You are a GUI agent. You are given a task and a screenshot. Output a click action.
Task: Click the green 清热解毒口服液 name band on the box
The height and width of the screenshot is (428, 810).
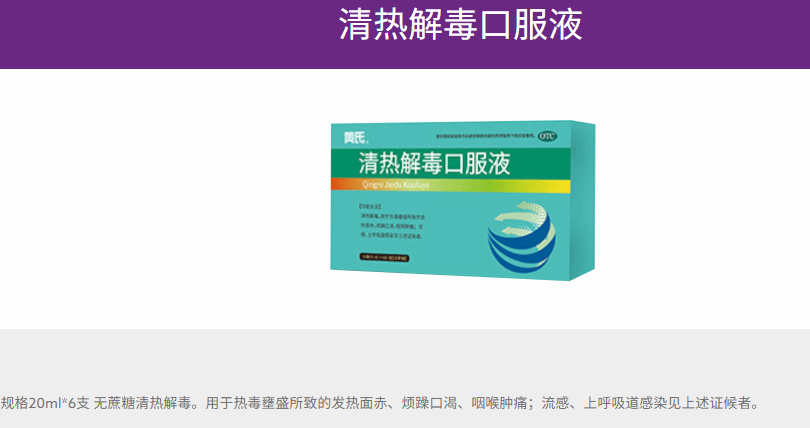click(450, 163)
